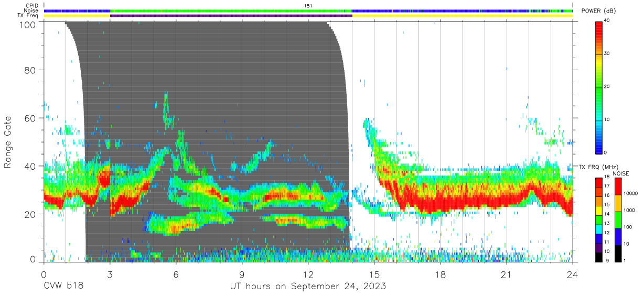Click UT hour tick '9' on time axis
The image size is (644, 297).
tap(242, 274)
